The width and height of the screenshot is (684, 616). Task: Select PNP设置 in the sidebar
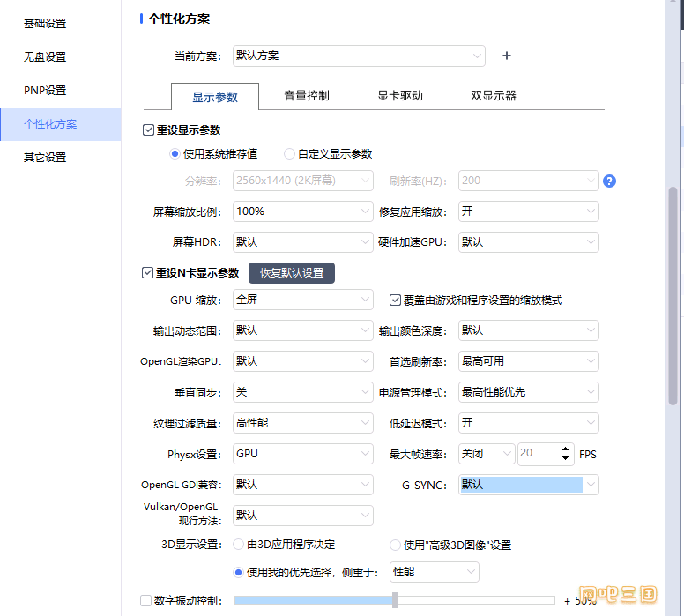(45, 90)
